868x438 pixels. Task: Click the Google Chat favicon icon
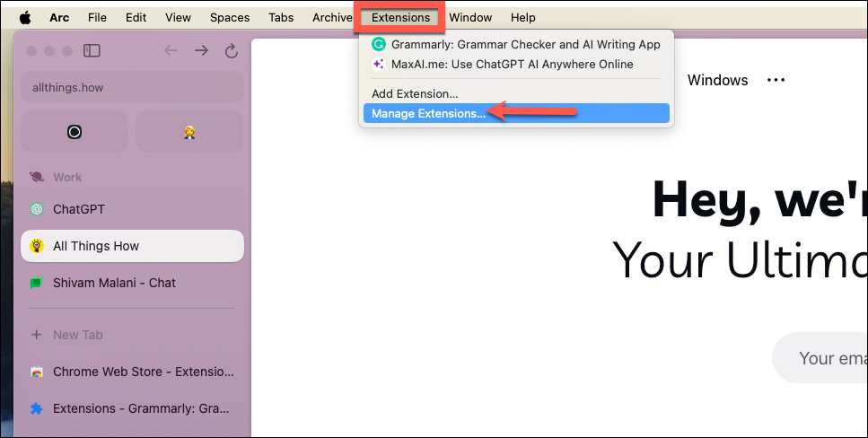(x=37, y=283)
